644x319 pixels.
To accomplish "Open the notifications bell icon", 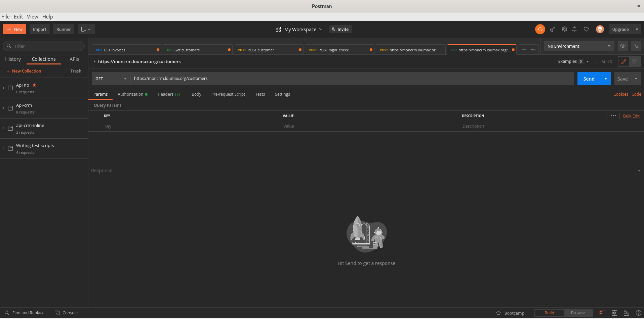I will (x=574, y=29).
